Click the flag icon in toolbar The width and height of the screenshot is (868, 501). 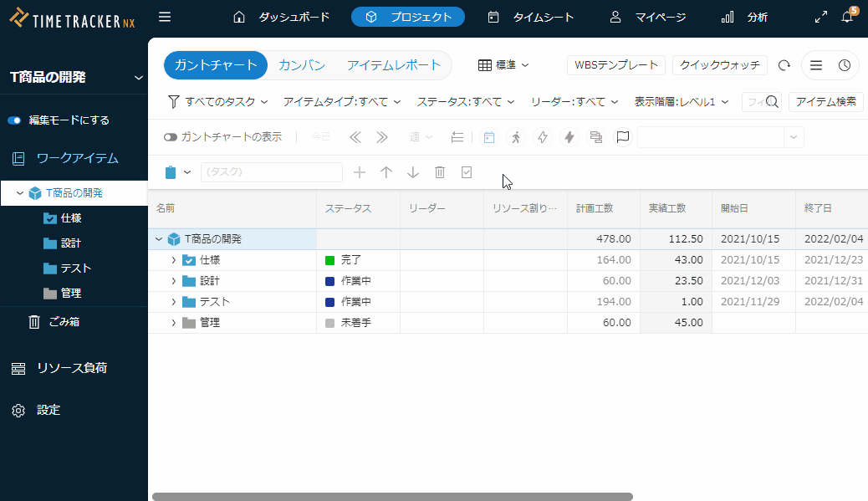tap(622, 137)
